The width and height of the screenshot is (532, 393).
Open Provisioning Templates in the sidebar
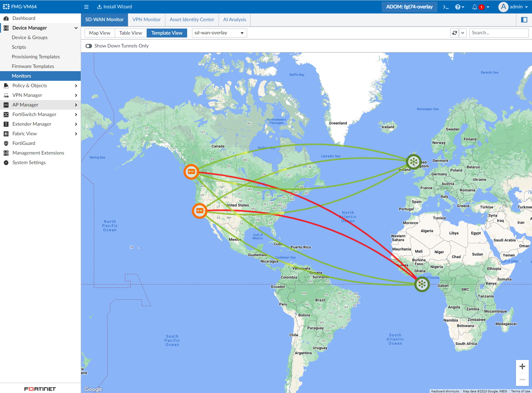36,57
